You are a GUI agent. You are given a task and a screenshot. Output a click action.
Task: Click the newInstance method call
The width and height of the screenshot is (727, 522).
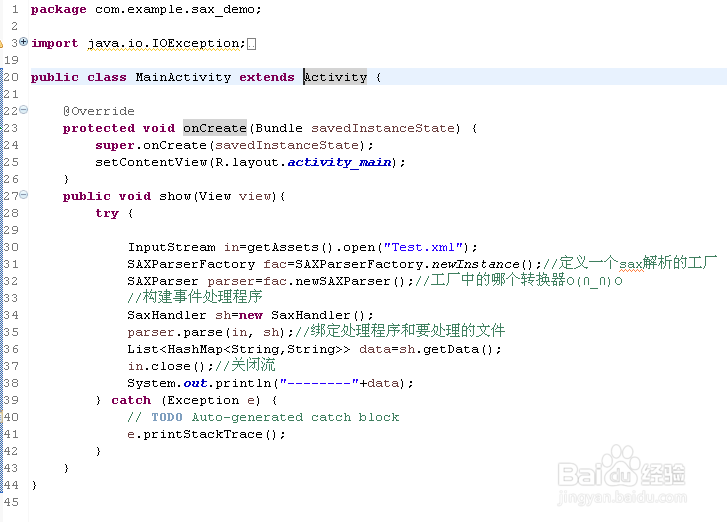click(475, 264)
